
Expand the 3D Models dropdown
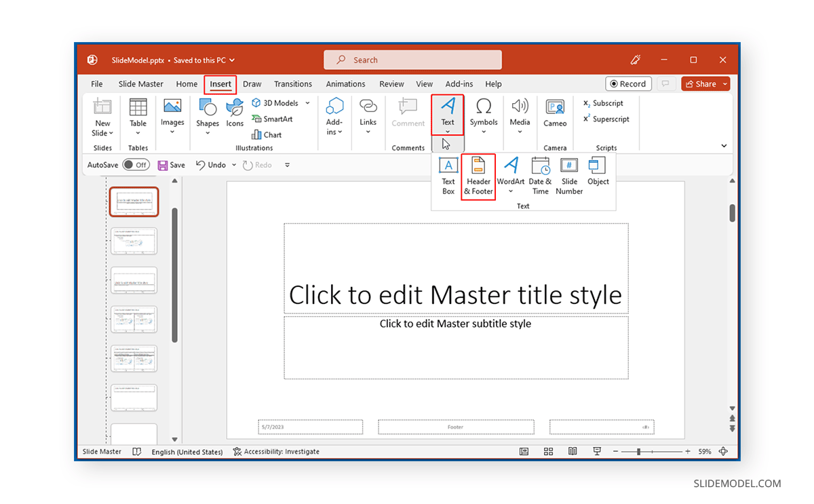pos(307,102)
